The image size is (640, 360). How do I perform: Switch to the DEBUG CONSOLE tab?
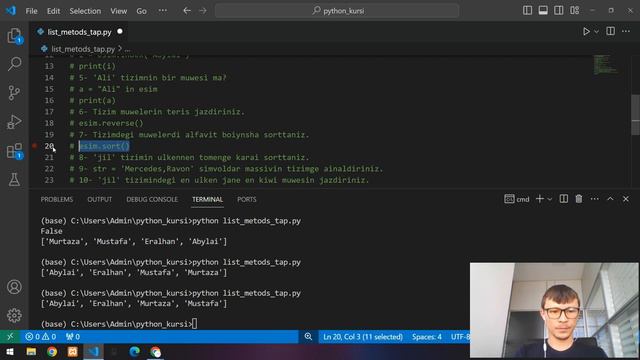152,199
